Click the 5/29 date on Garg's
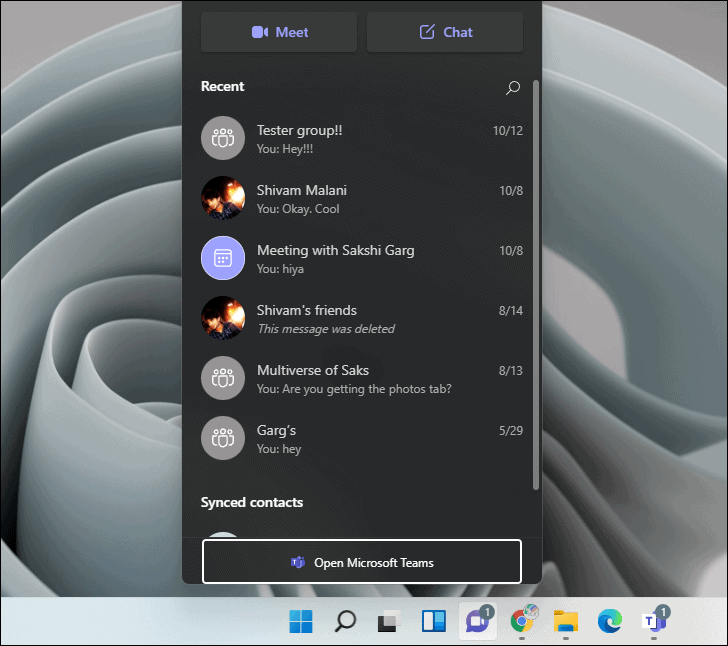The width and height of the screenshot is (728, 646). click(511, 431)
